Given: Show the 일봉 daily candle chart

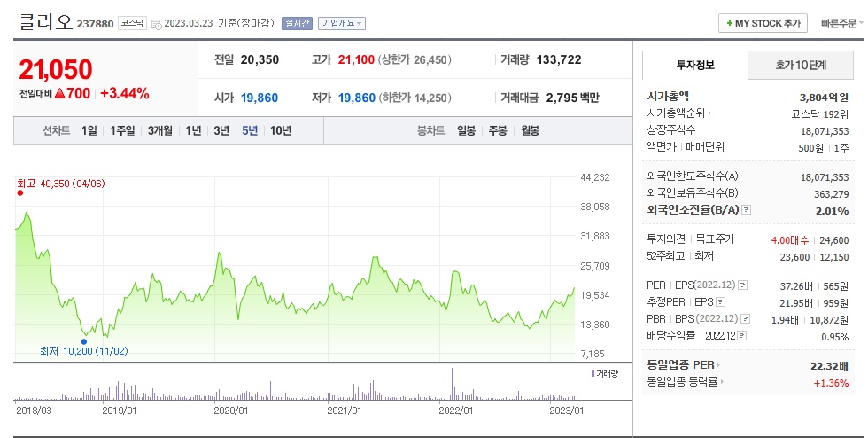Looking at the screenshot, I should coord(466,131).
